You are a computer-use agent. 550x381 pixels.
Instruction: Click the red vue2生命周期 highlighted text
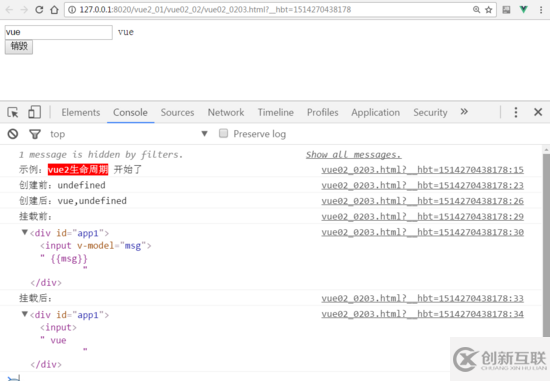point(78,170)
